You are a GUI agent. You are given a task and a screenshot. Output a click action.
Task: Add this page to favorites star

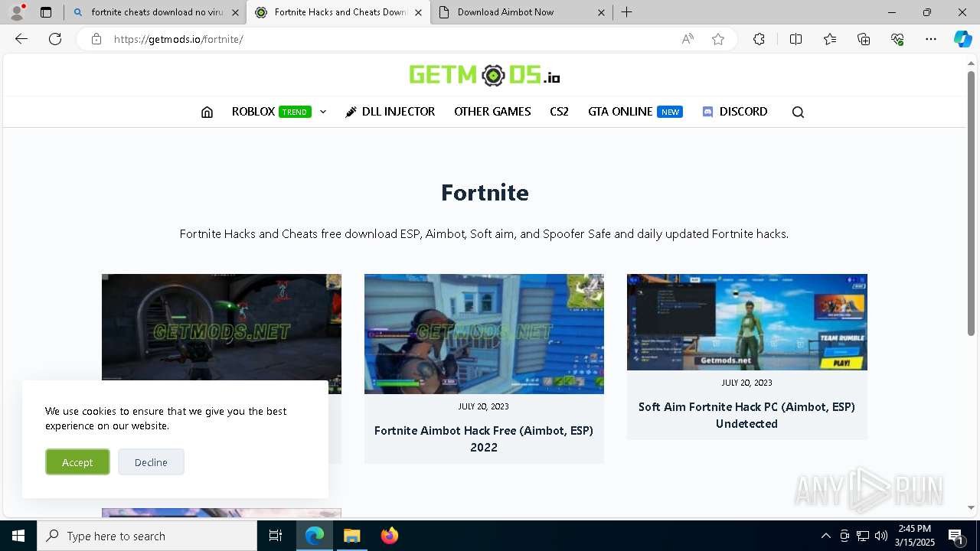[x=718, y=39]
